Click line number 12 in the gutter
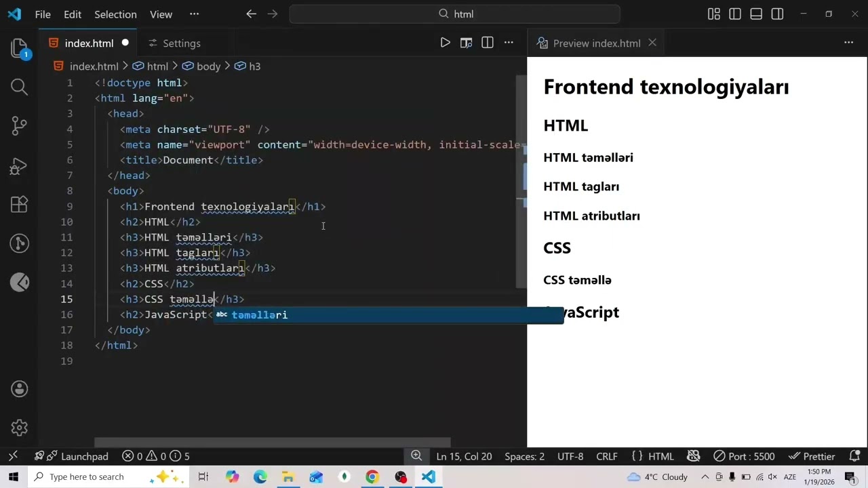This screenshot has height=488, width=868. click(x=66, y=253)
